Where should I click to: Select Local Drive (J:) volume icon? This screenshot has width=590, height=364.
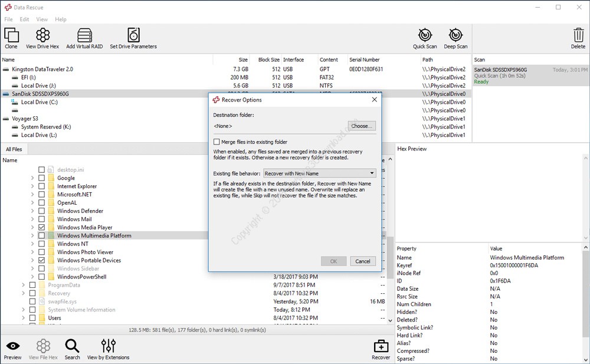tap(15, 86)
